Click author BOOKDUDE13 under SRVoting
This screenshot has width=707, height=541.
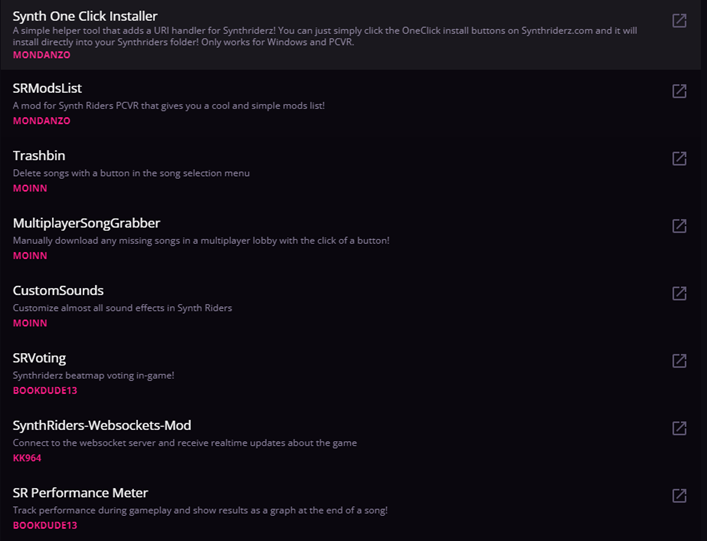[x=45, y=391]
